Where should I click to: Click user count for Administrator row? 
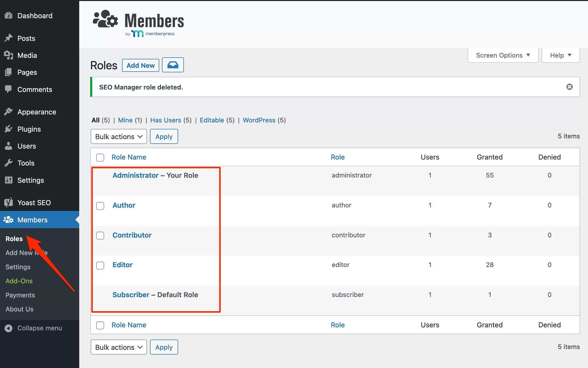(x=430, y=175)
